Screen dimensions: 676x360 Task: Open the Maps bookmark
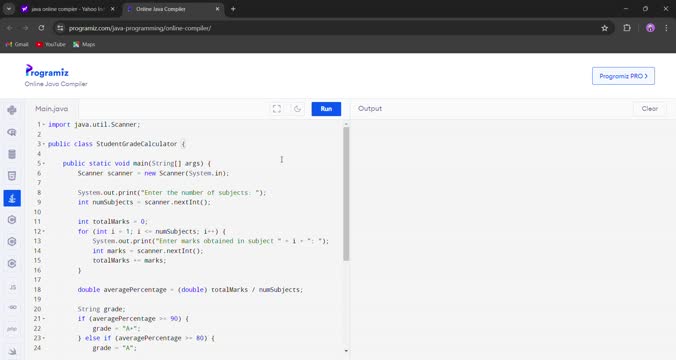(84, 44)
